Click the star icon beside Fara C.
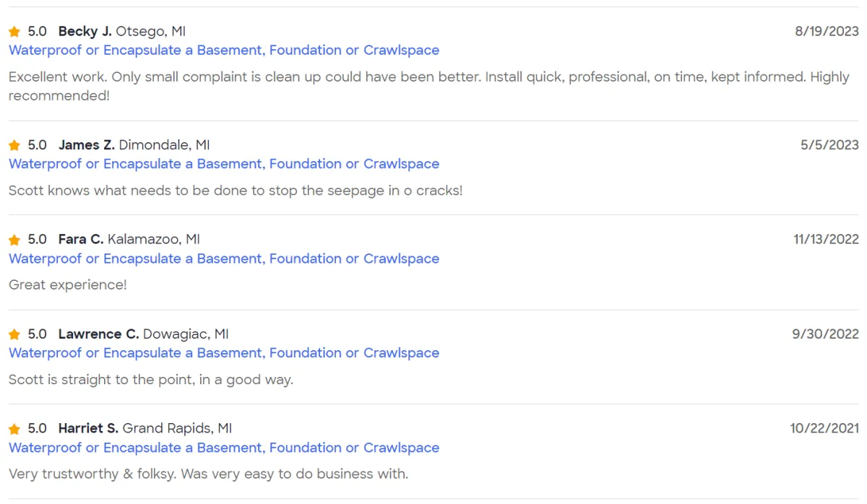Screen dimensions: 867x504 [14, 240]
